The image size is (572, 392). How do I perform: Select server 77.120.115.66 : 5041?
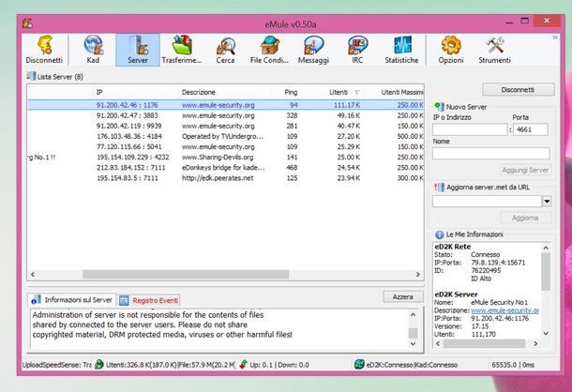coord(225,146)
